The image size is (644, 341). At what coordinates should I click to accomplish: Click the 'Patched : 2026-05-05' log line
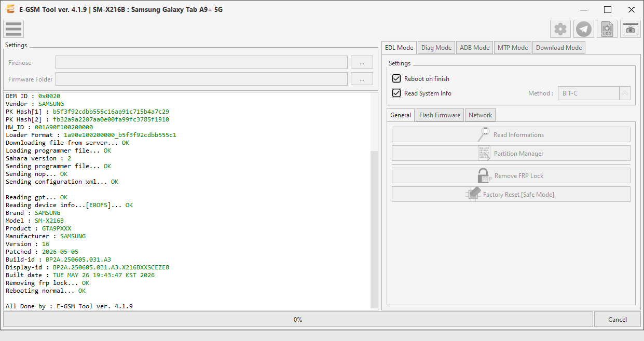[x=42, y=252]
